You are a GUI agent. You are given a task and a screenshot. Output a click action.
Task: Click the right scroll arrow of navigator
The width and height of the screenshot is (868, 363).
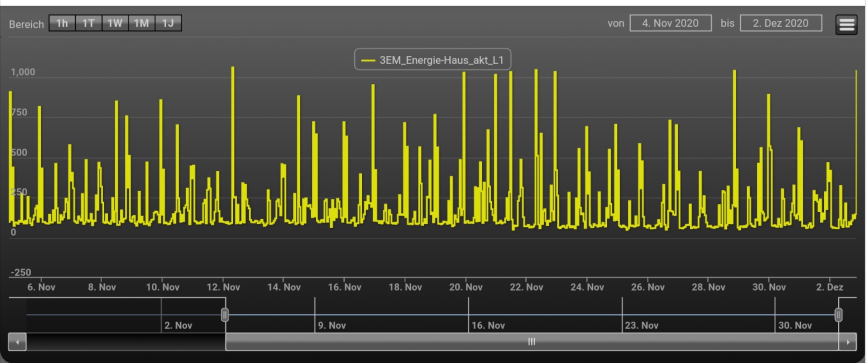click(x=848, y=342)
